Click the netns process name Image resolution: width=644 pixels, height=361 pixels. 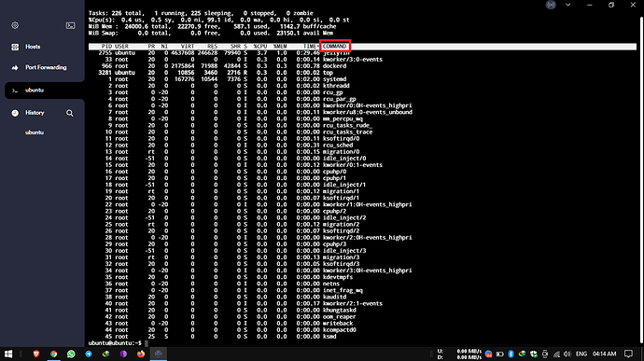[x=331, y=284]
